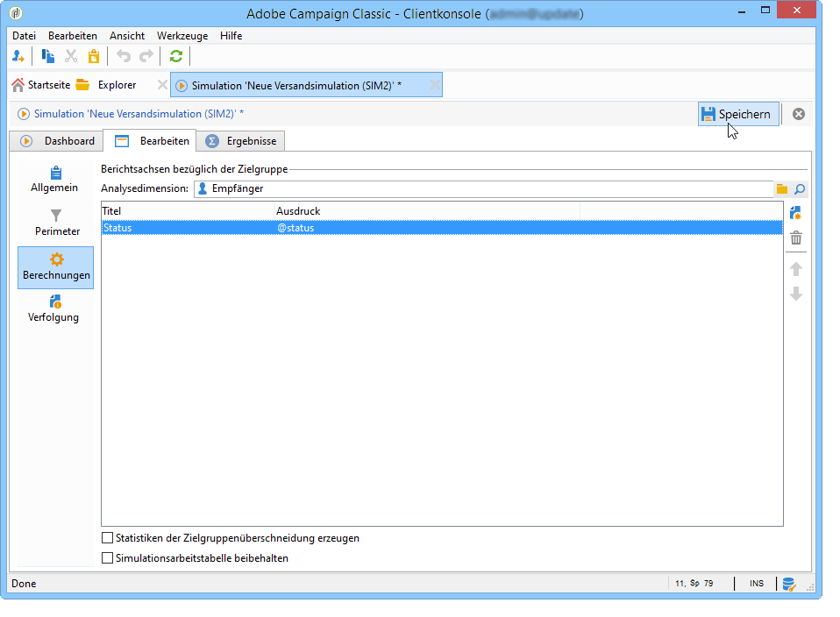Click the Done status text
This screenshot has height=617, width=840.
[x=24, y=584]
